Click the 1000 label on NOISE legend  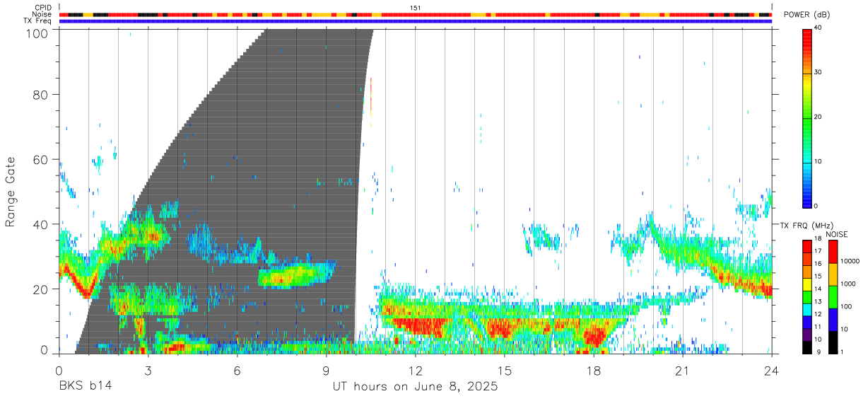[x=848, y=284]
